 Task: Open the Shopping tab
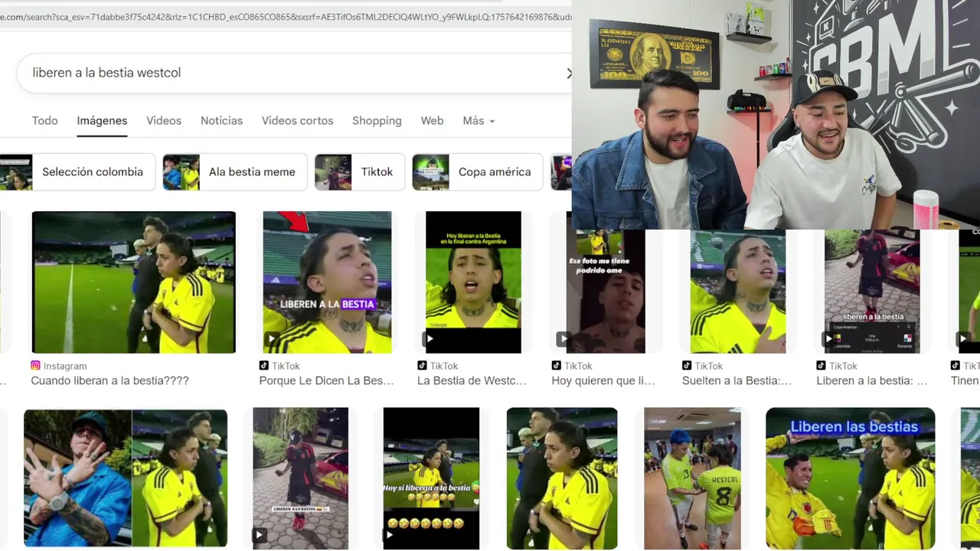tap(377, 121)
